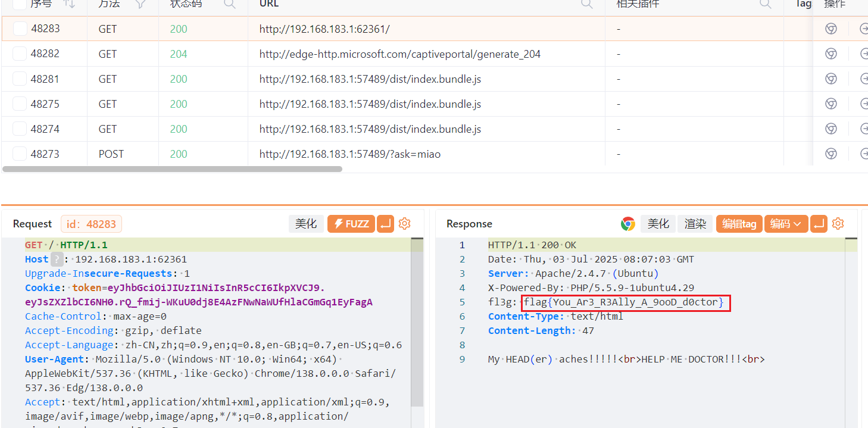Select the checkbox for row 48281
The image size is (868, 428).
[20, 79]
